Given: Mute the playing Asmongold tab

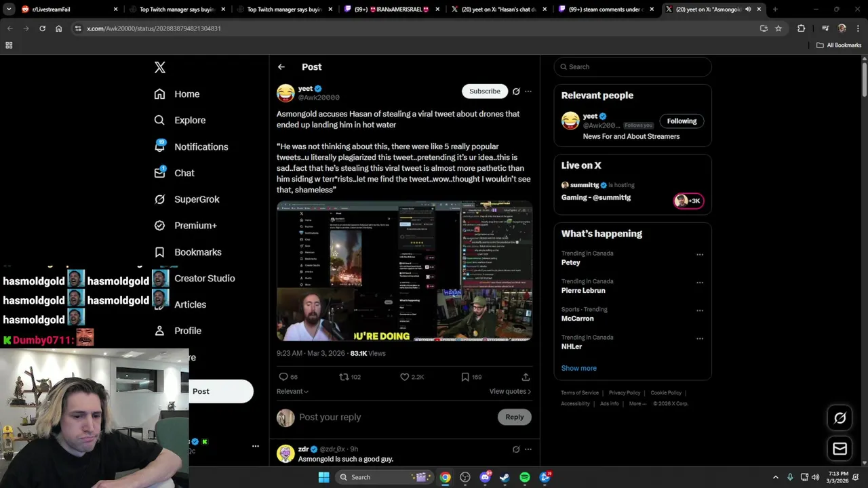Looking at the screenshot, I should coord(748,9).
